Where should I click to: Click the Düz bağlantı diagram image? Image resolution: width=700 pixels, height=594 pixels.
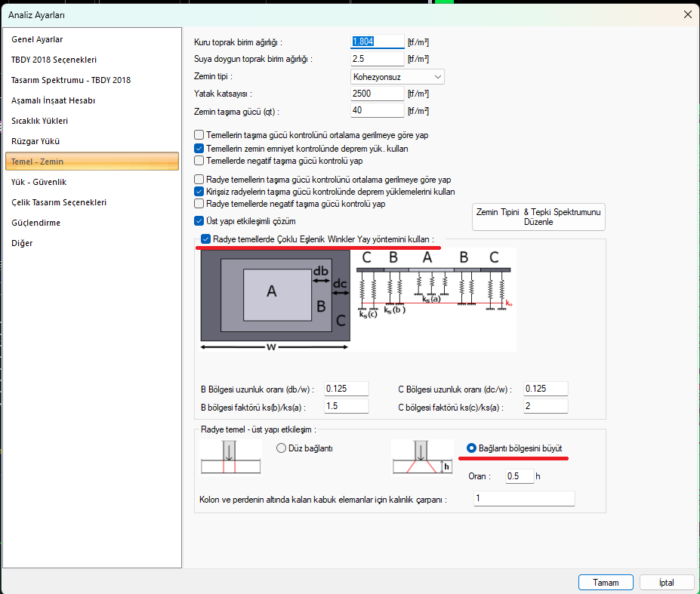point(230,457)
